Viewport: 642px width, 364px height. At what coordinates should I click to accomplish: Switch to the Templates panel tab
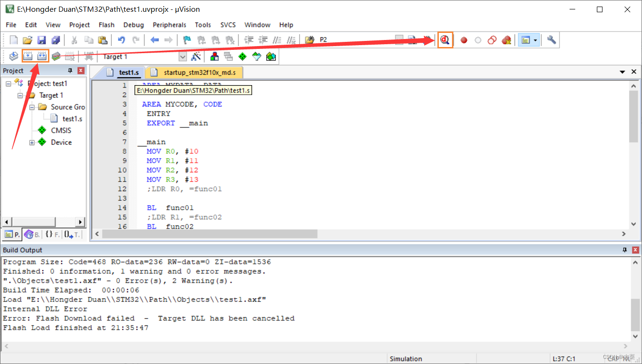click(72, 234)
